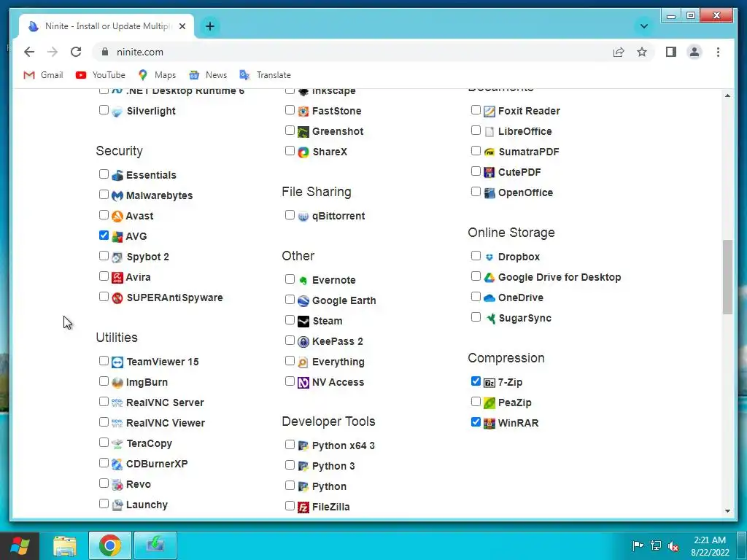Viewport: 747px width, 560px height.
Task: Click the OneDrive cloud icon
Action: point(489,298)
